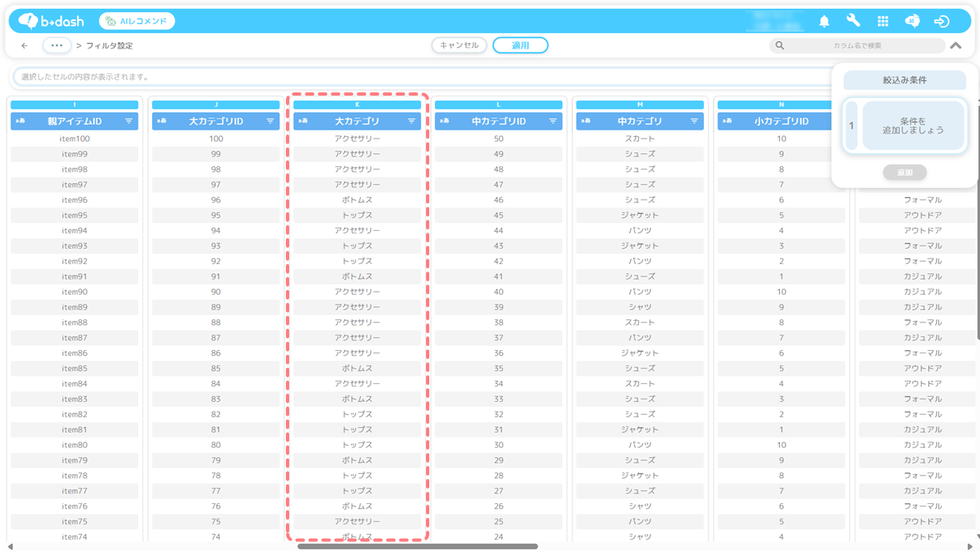
Task: Click the column name search field
Action: (863, 46)
